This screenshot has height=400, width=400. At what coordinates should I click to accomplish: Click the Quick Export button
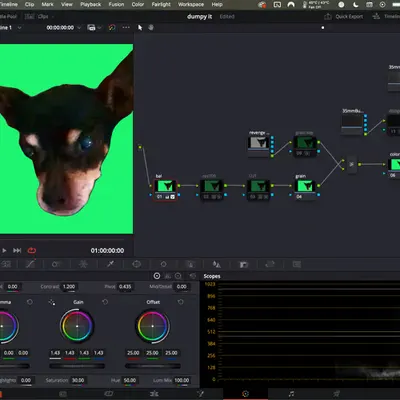[x=344, y=16]
